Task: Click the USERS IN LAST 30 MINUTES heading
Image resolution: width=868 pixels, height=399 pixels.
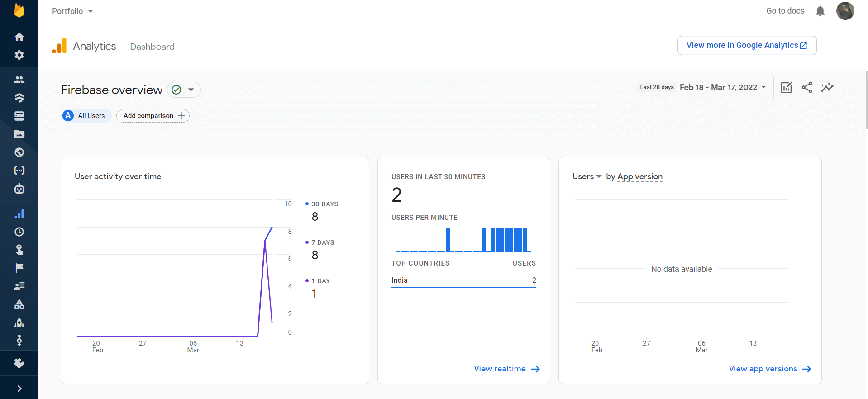Action: (x=438, y=177)
